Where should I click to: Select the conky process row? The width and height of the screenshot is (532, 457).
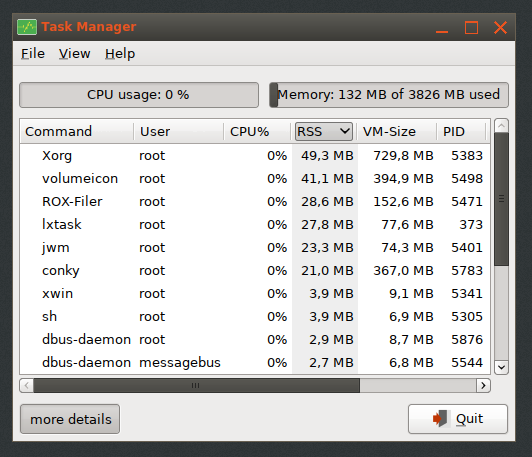pyautogui.click(x=255, y=271)
